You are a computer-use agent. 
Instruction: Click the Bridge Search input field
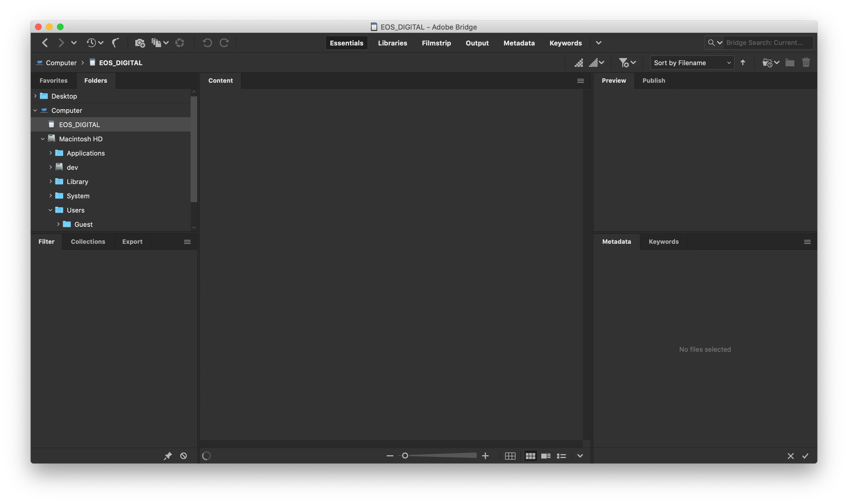767,43
